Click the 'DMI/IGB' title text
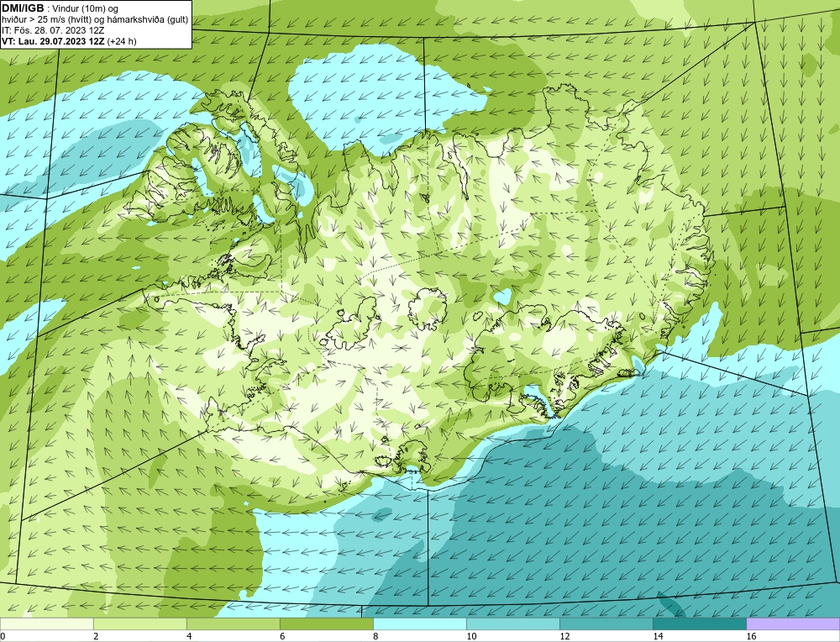This screenshot has height=642, width=840. click(x=23, y=8)
